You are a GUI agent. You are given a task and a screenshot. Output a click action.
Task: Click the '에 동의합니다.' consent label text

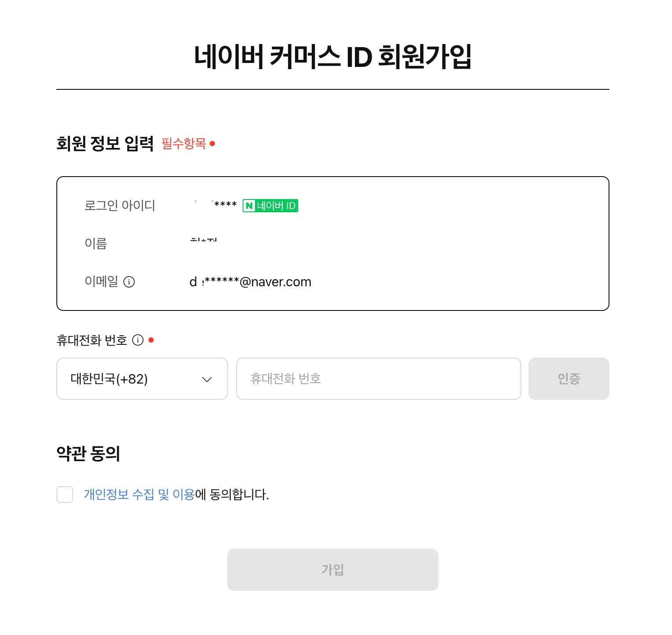coord(232,495)
